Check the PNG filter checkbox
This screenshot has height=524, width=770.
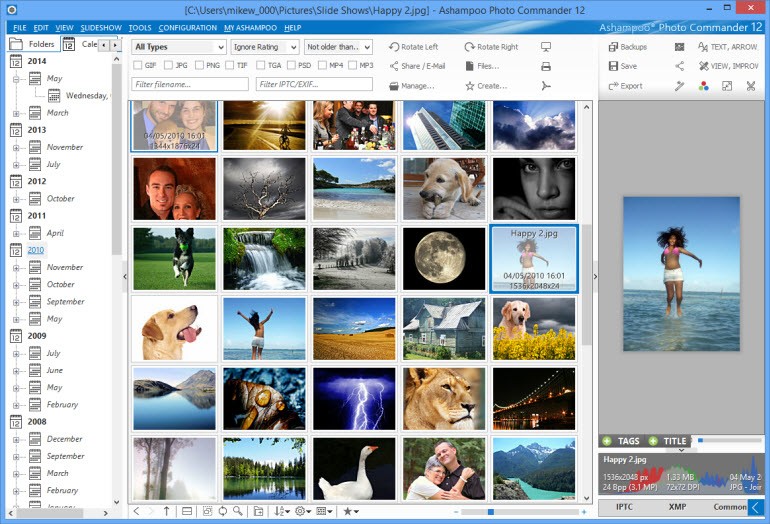[197, 65]
